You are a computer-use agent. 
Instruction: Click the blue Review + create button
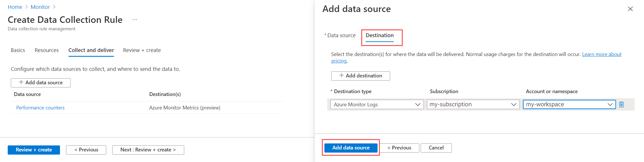coord(34,150)
